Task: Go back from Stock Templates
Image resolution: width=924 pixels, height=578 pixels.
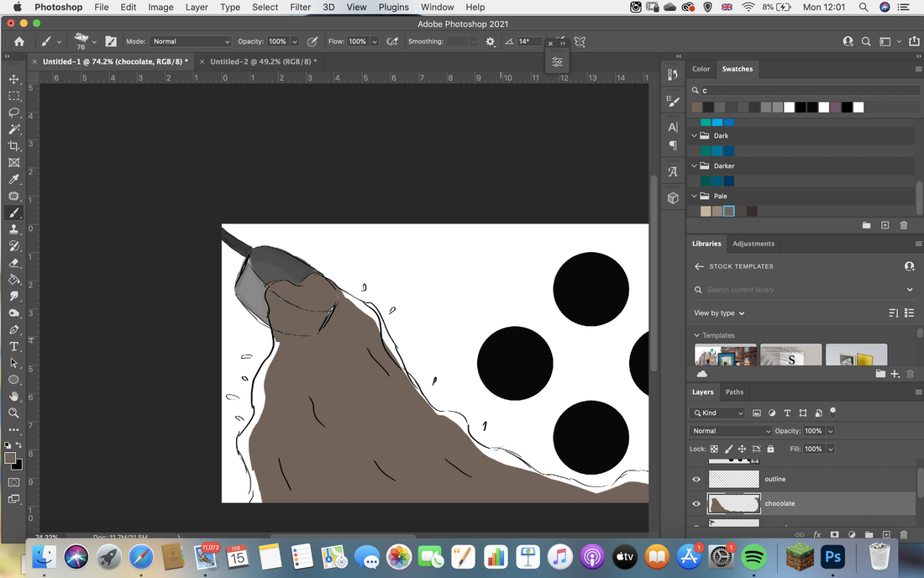Action: point(699,266)
